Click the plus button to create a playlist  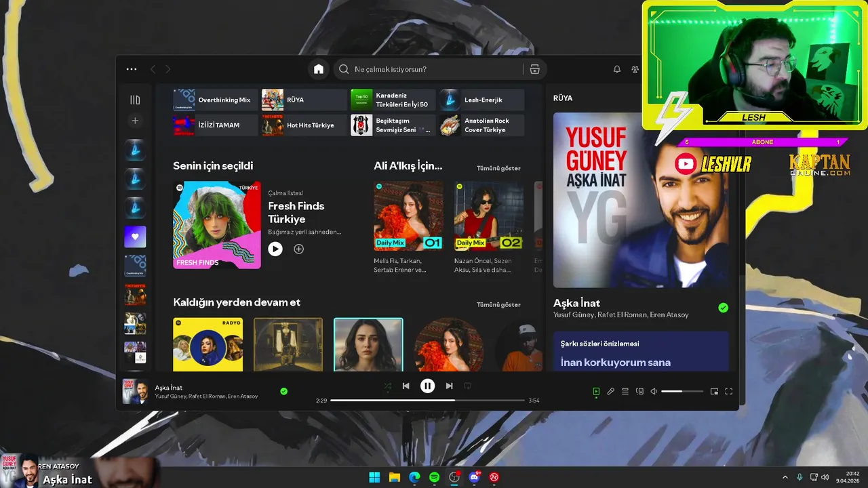pyautogui.click(x=135, y=121)
